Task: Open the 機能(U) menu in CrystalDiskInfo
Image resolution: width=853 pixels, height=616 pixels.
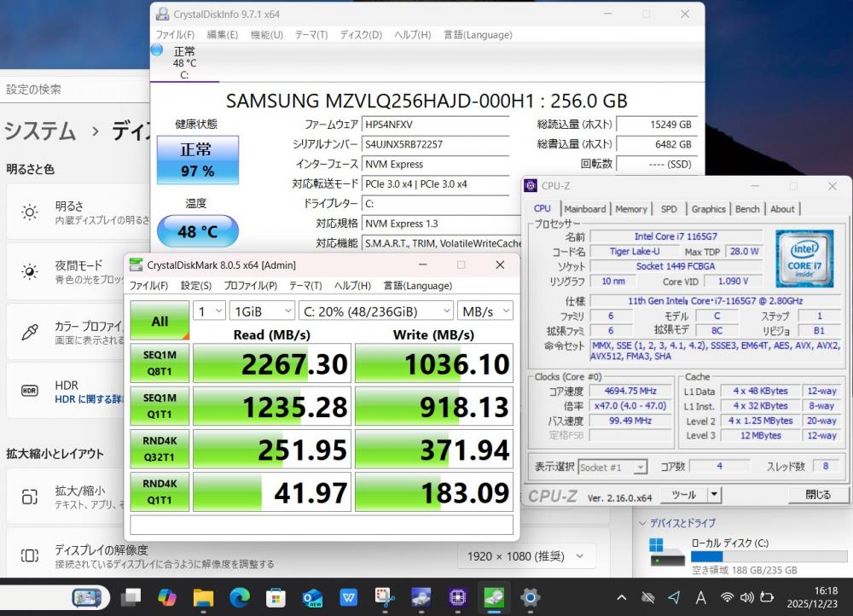Action: click(x=266, y=35)
